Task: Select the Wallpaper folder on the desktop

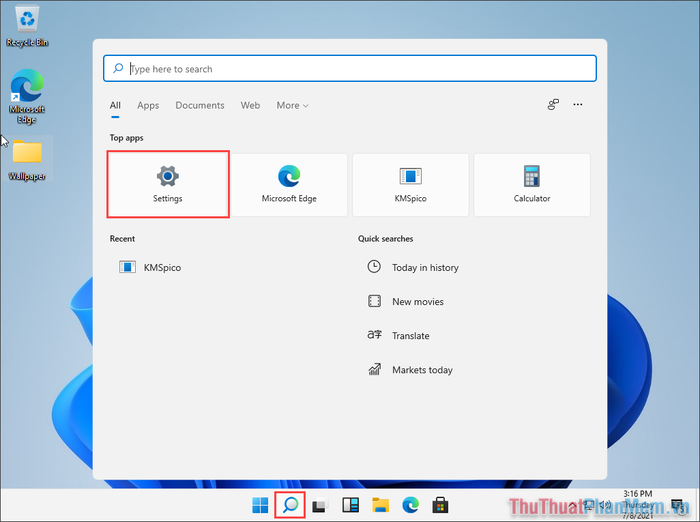Action: (x=27, y=159)
